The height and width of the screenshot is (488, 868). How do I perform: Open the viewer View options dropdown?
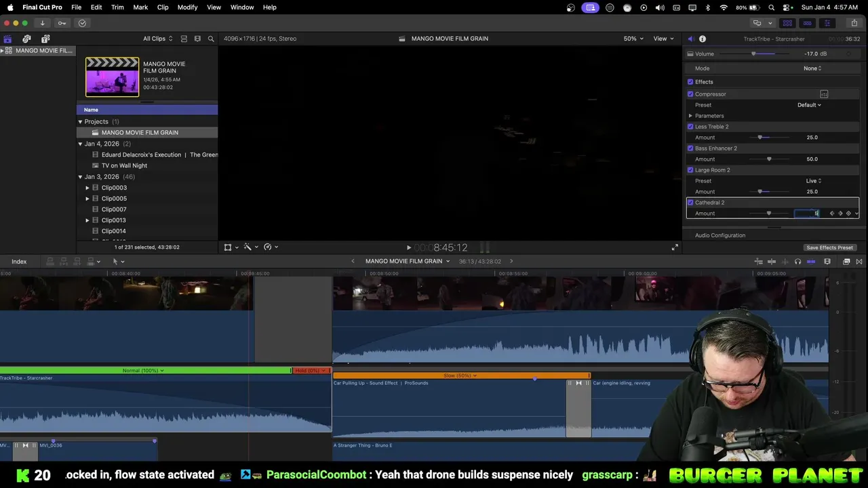pos(663,39)
